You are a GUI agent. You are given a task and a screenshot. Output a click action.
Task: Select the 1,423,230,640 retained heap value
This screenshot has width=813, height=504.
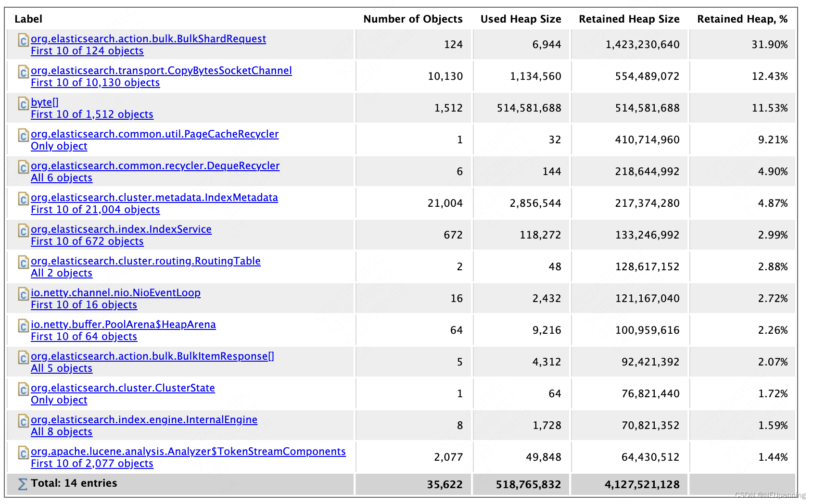click(642, 45)
